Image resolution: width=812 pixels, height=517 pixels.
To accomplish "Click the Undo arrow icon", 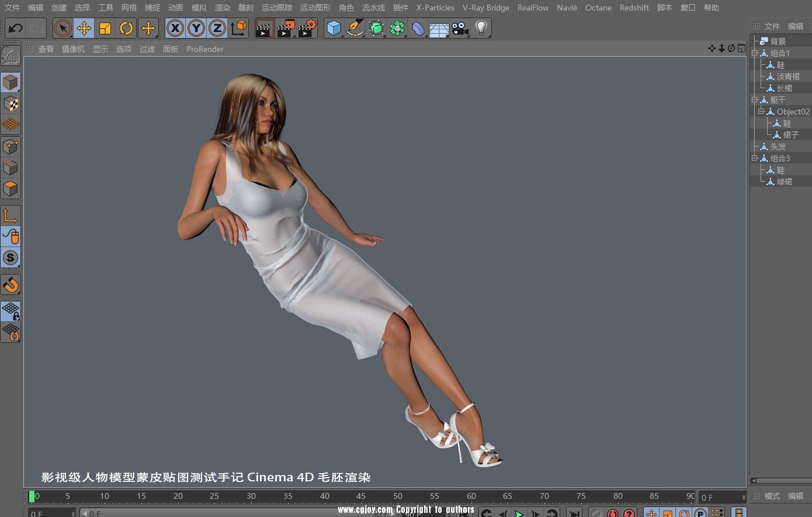I will point(16,28).
